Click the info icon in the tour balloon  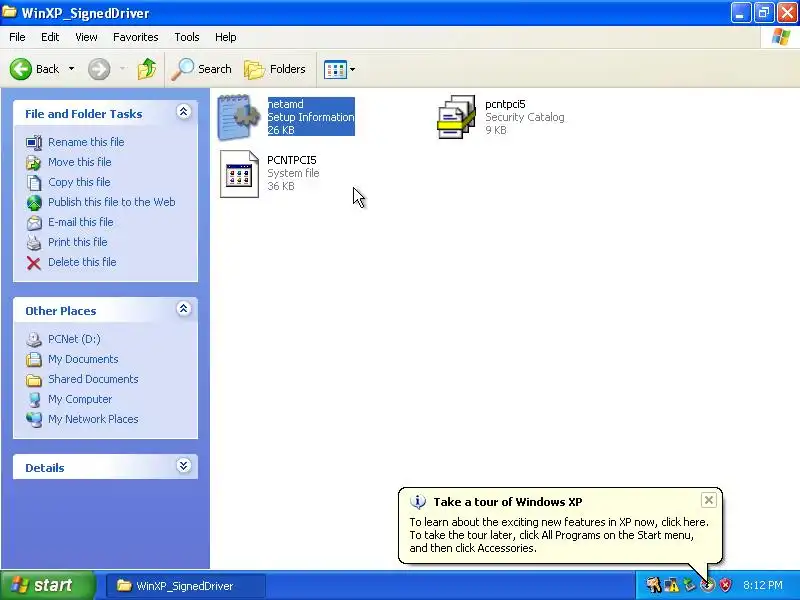[418, 502]
